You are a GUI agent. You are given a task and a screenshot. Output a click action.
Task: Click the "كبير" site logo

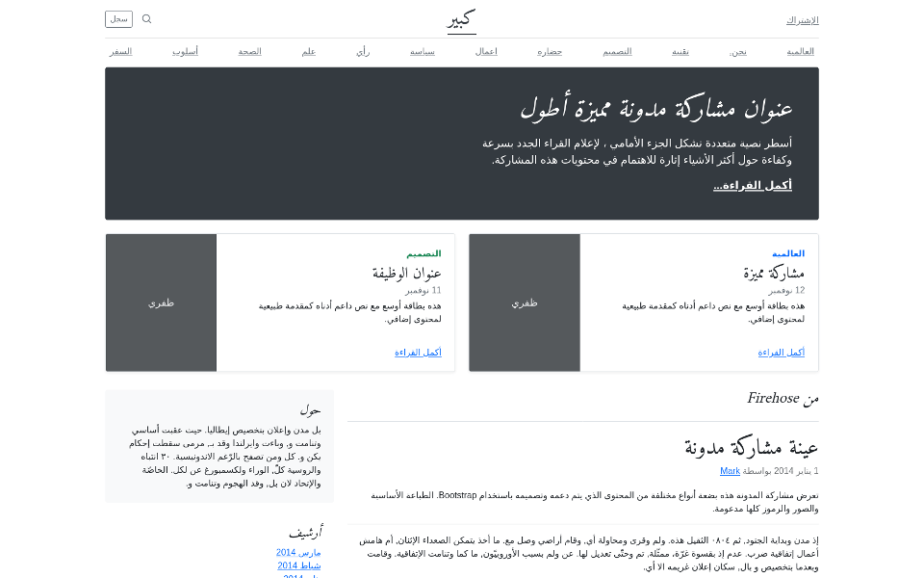click(460, 19)
